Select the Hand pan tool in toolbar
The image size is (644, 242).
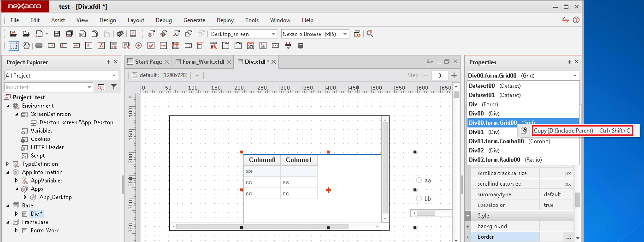tap(26, 45)
